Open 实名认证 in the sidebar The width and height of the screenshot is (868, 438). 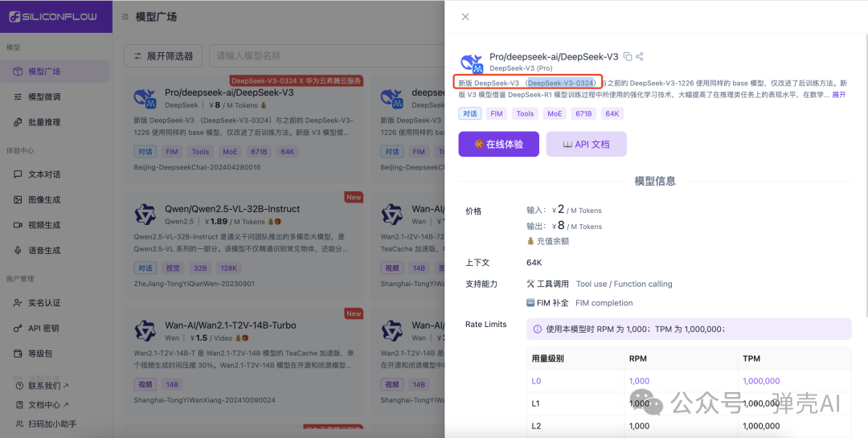pos(55,303)
